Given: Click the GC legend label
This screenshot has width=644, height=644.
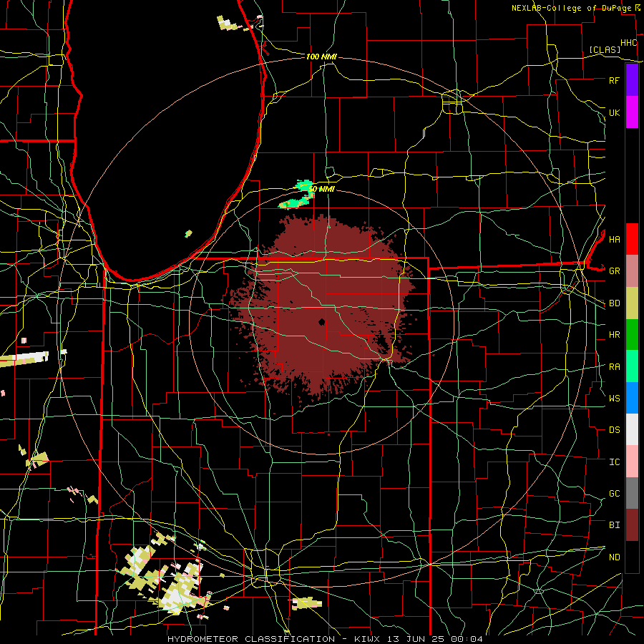Looking at the screenshot, I should [614, 494].
